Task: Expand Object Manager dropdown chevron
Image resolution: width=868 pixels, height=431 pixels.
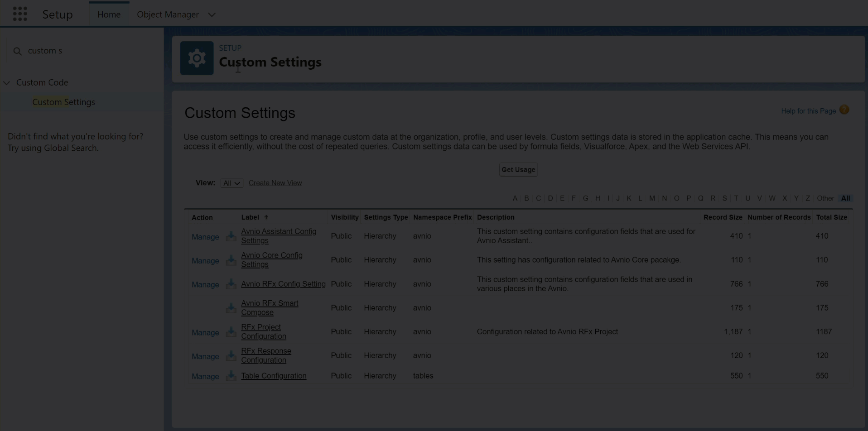Action: [x=212, y=14]
